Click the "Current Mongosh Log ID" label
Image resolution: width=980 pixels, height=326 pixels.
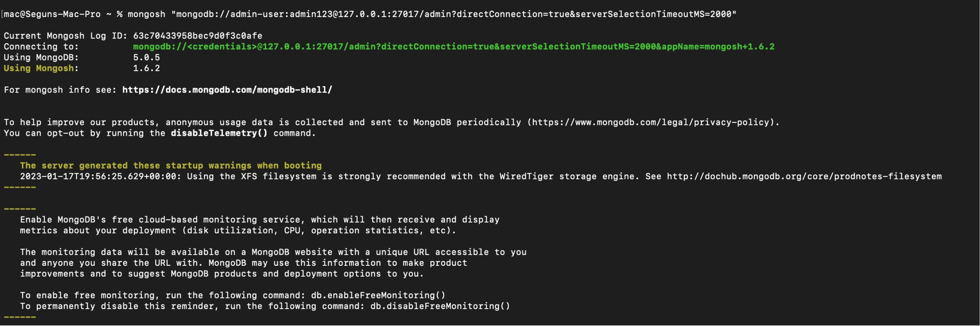pos(65,36)
